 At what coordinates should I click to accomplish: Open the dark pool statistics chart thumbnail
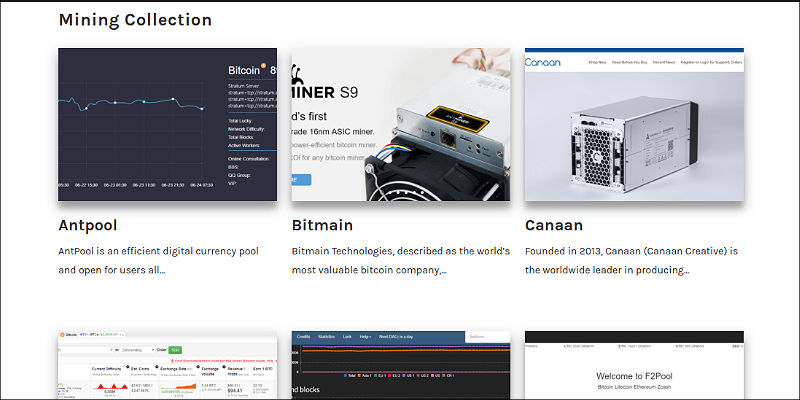point(401,365)
